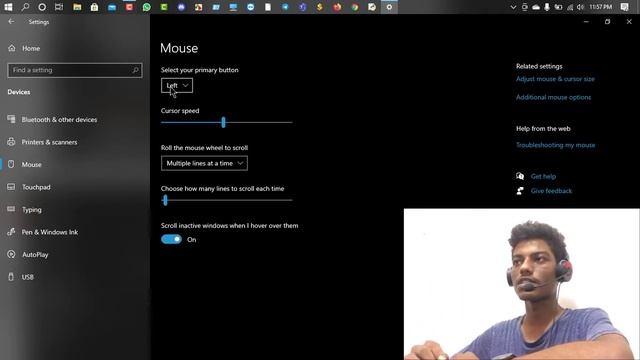The image size is (640, 360).
Task: Open the USB settings page
Action: click(x=28, y=277)
